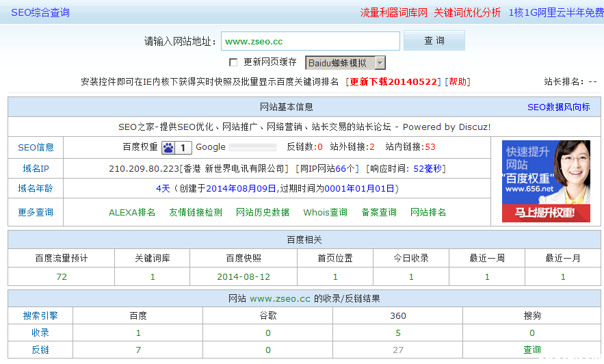
Task: Click the 帮助 help link
Action: pos(458,81)
